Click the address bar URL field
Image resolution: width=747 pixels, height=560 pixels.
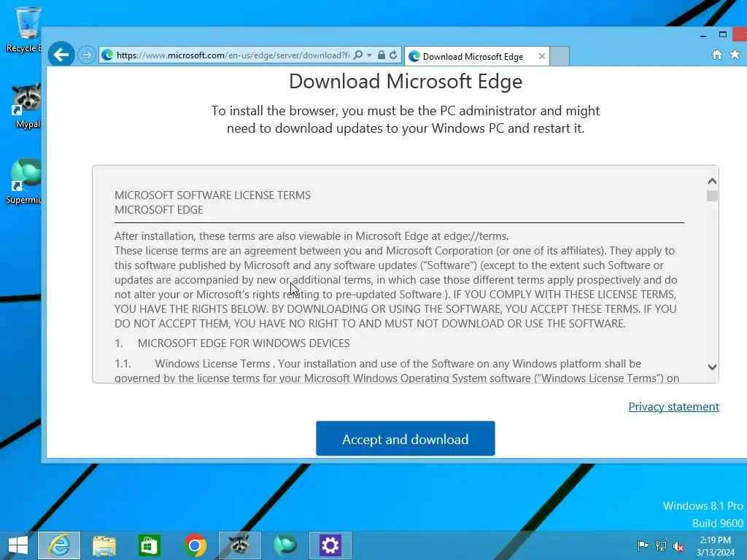pos(233,55)
